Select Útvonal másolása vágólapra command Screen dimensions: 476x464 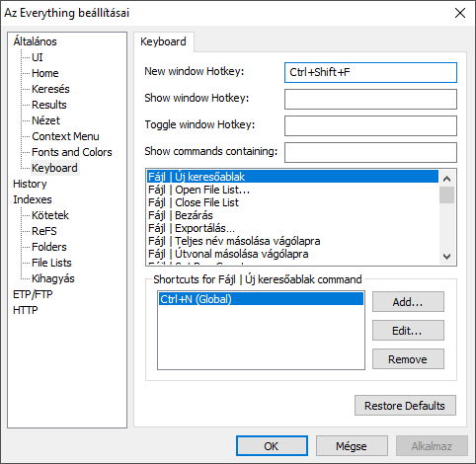[292, 254]
